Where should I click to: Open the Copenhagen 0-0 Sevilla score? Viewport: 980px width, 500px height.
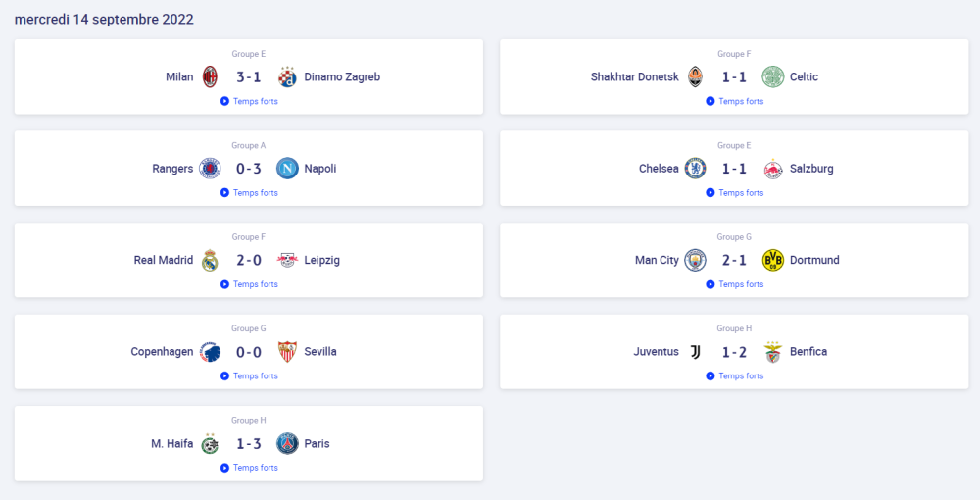pyautogui.click(x=249, y=352)
